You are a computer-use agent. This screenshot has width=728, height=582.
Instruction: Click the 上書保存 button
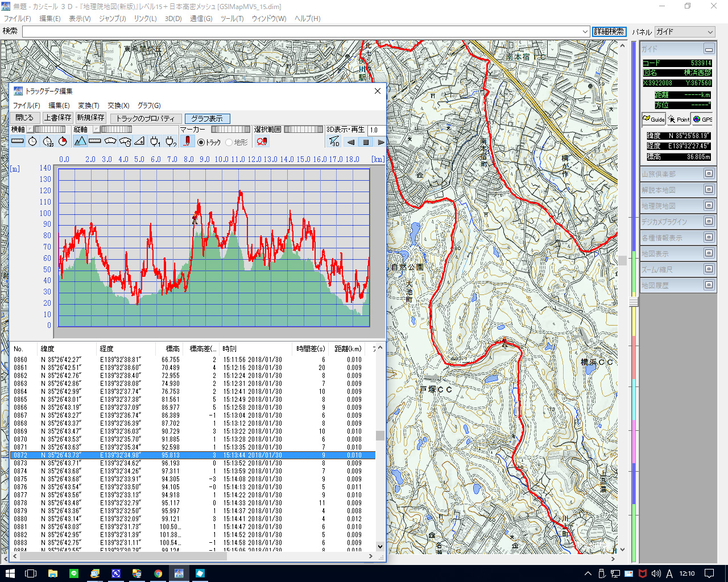[x=58, y=118]
